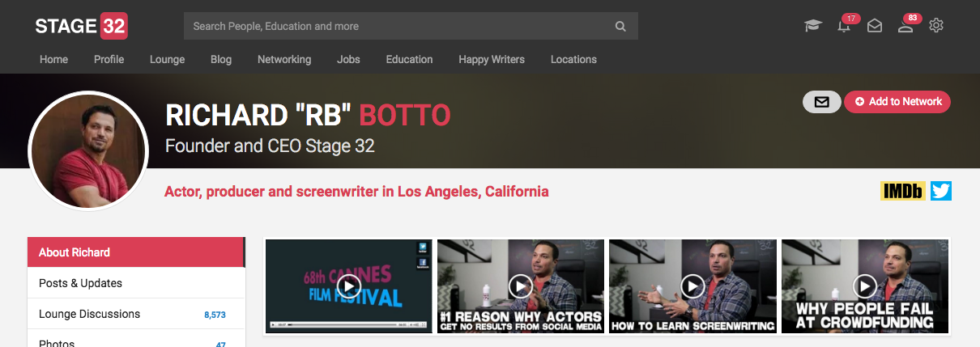Open Lounge Discussions in sidebar
The width and height of the screenshot is (980, 347).
coord(136,314)
